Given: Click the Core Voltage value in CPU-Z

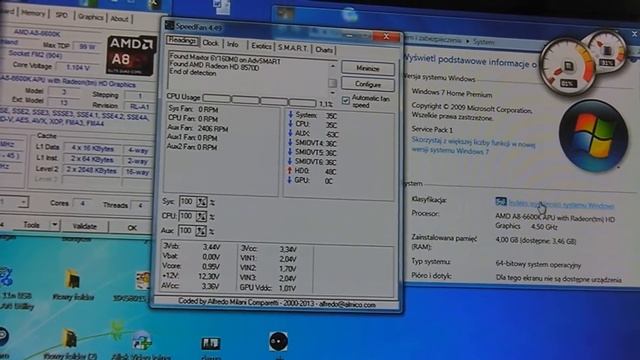Looking at the screenshot, I should tap(78, 67).
